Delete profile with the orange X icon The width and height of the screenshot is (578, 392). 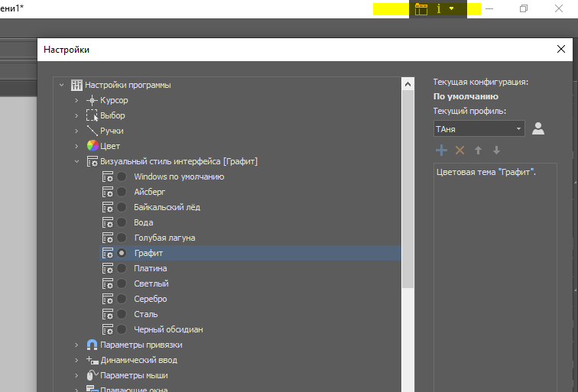tap(459, 151)
